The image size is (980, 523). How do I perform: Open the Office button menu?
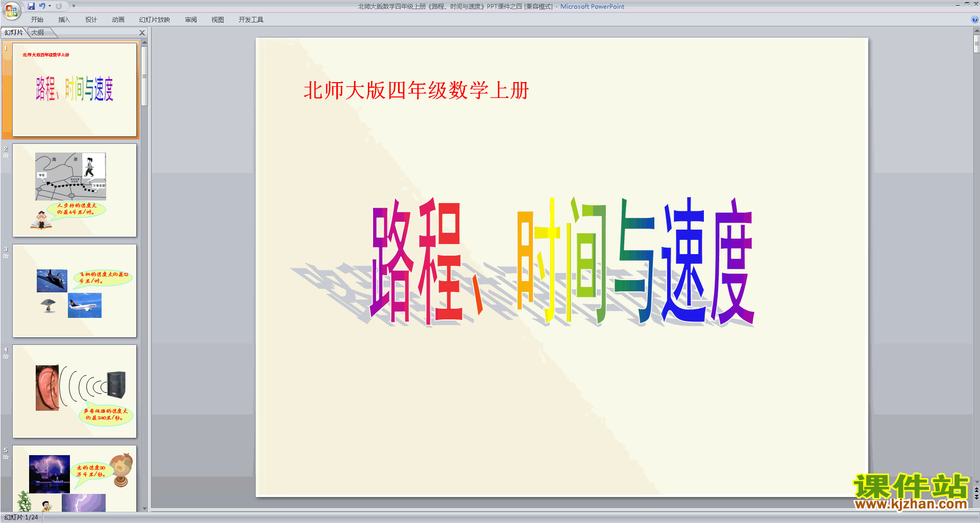11,10
